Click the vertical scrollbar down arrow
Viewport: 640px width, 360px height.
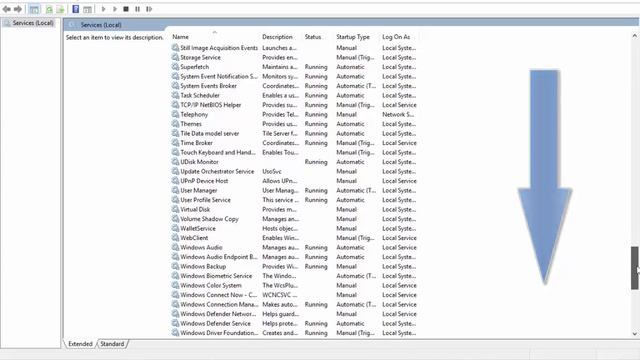pyautogui.click(x=635, y=333)
